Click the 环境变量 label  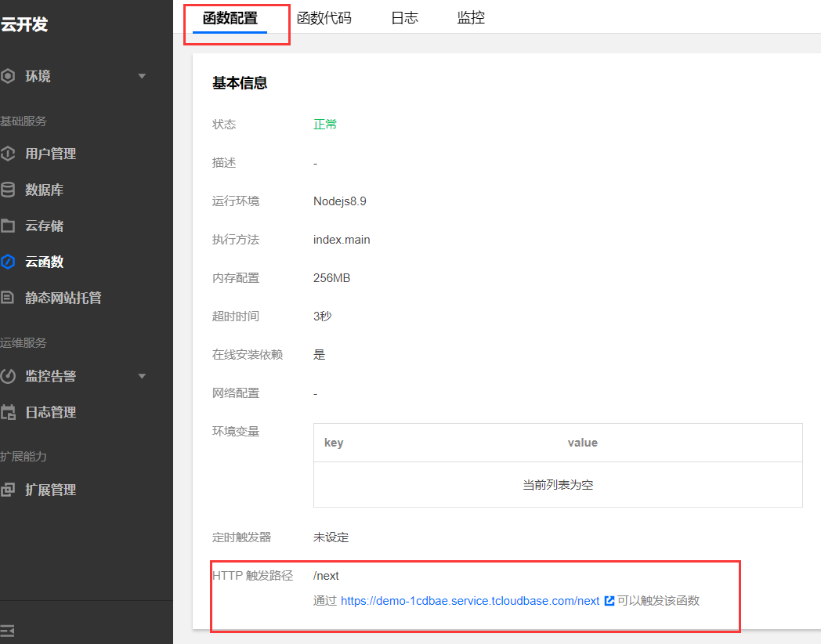tap(236, 432)
